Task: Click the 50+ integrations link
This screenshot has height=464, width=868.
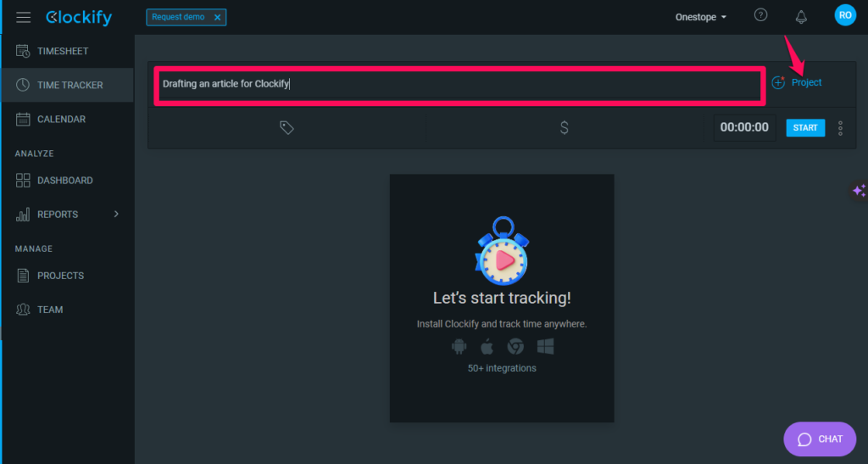Action: tap(502, 368)
